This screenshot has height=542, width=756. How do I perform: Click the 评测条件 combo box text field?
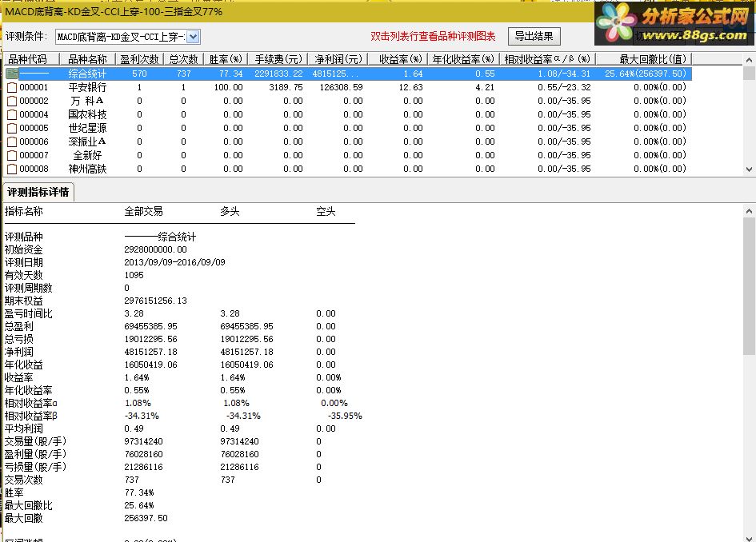tap(121, 37)
